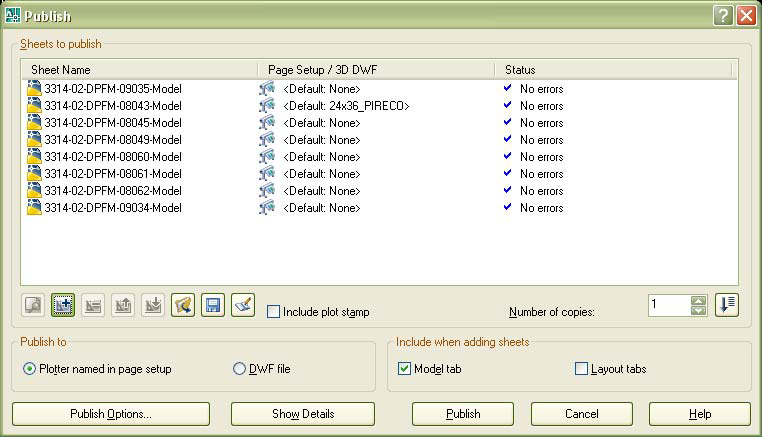Click the Preview sheet icon button
762x437 pixels.
(x=33, y=305)
